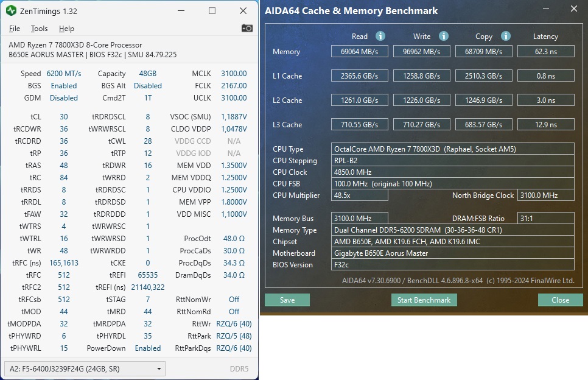Click the CPU Multiplier field 48.5x
Image resolution: width=588 pixels, height=380 pixels.
[x=359, y=195]
